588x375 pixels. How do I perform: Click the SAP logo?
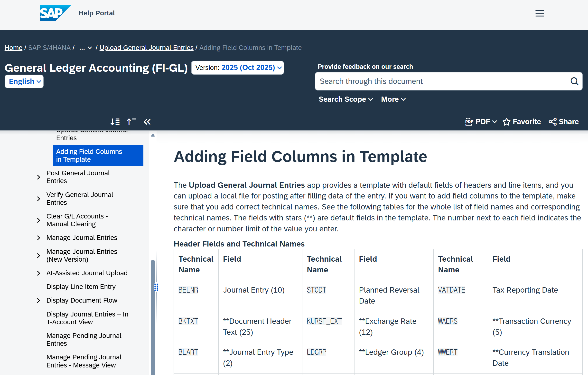55,13
